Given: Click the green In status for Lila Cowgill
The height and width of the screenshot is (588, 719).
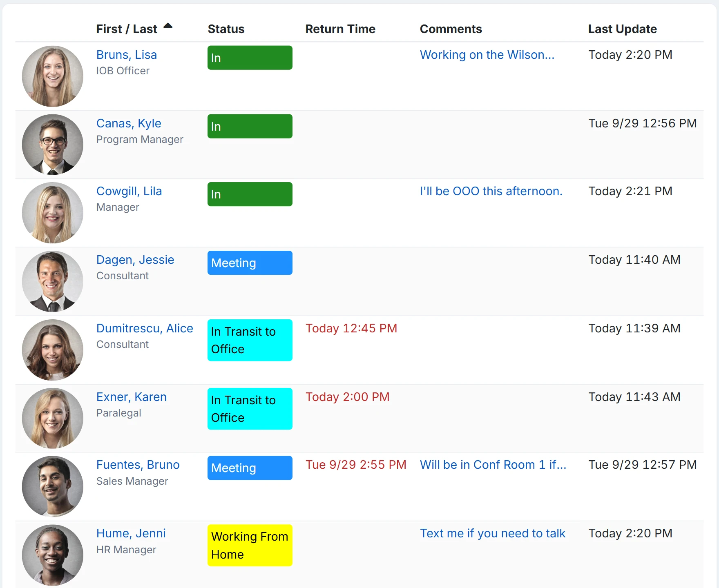Looking at the screenshot, I should click(250, 194).
